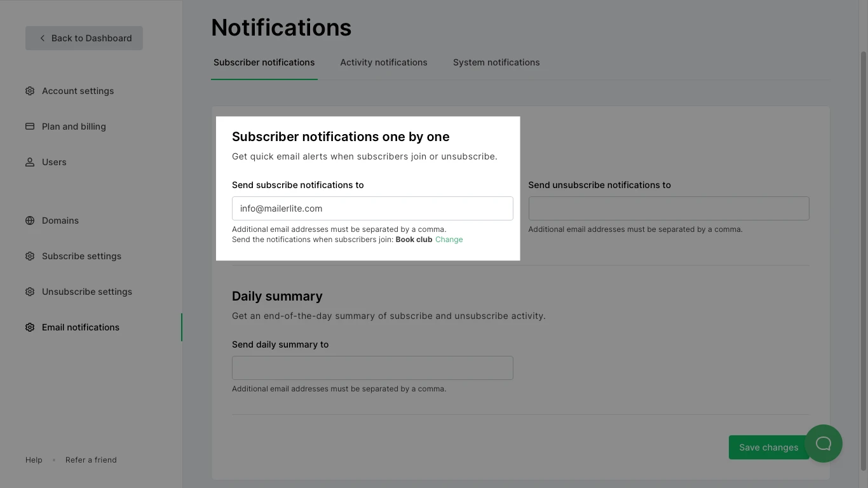This screenshot has height=488, width=868.
Task: Switch to System notifications tab
Action: [x=496, y=62]
